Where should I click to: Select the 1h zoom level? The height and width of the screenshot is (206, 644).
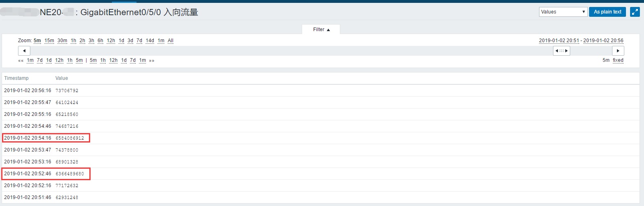[73, 41]
